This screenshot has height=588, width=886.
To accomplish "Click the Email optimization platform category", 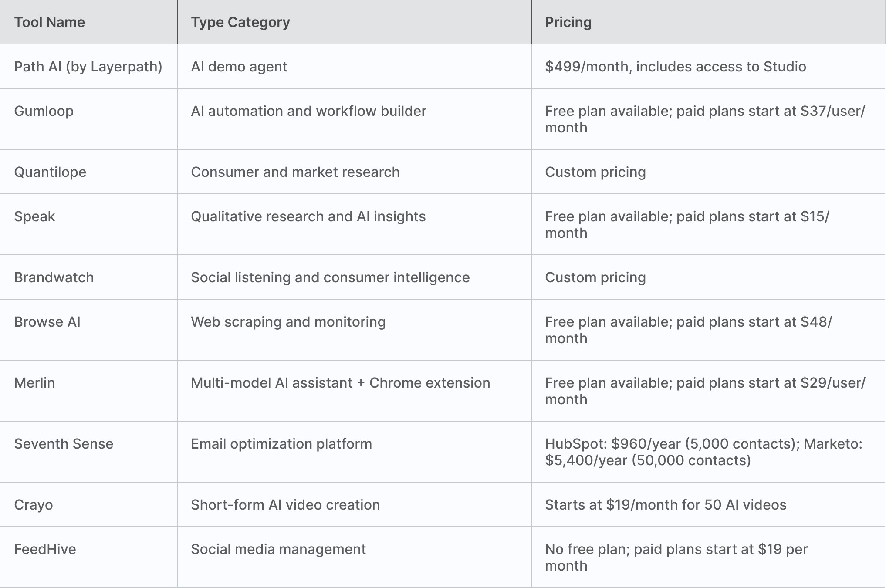I will pyautogui.click(x=281, y=444).
